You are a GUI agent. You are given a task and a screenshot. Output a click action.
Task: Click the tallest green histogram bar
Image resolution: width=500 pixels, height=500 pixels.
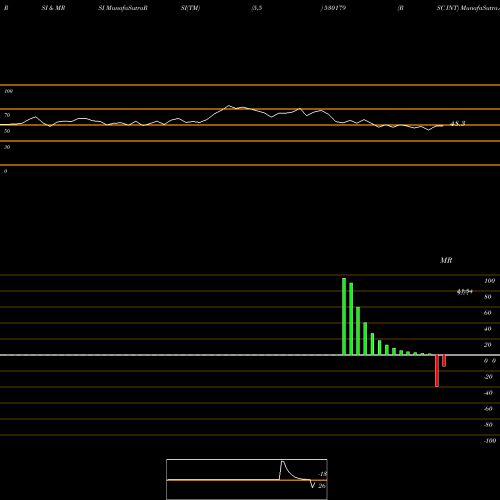pyautogui.click(x=344, y=317)
